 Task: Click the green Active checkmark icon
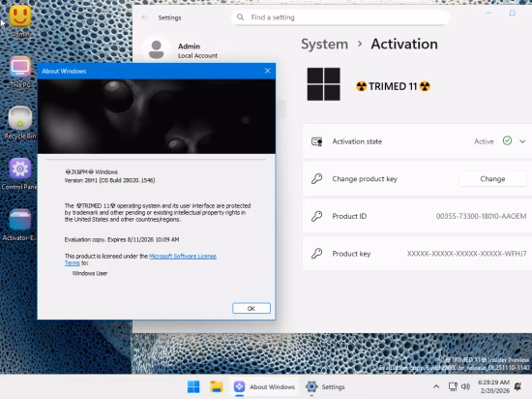tap(507, 140)
